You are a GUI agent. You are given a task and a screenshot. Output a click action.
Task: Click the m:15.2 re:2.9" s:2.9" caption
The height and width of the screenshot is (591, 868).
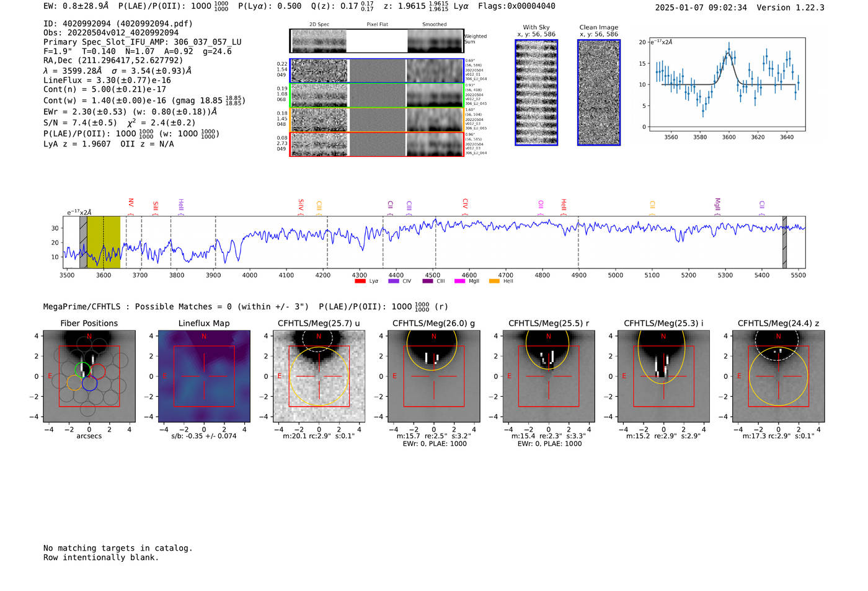click(663, 436)
